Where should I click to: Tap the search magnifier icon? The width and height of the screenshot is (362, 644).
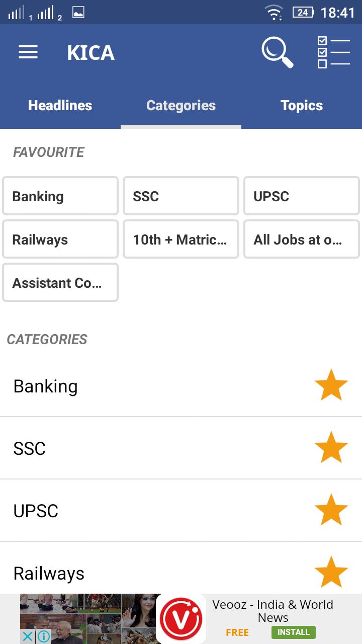(x=277, y=52)
